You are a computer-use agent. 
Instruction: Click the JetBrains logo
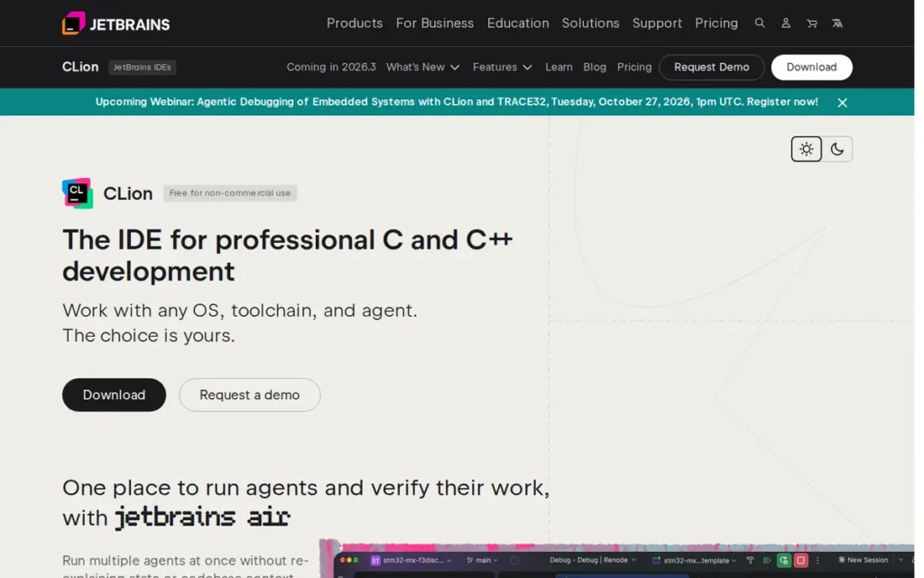[116, 23]
